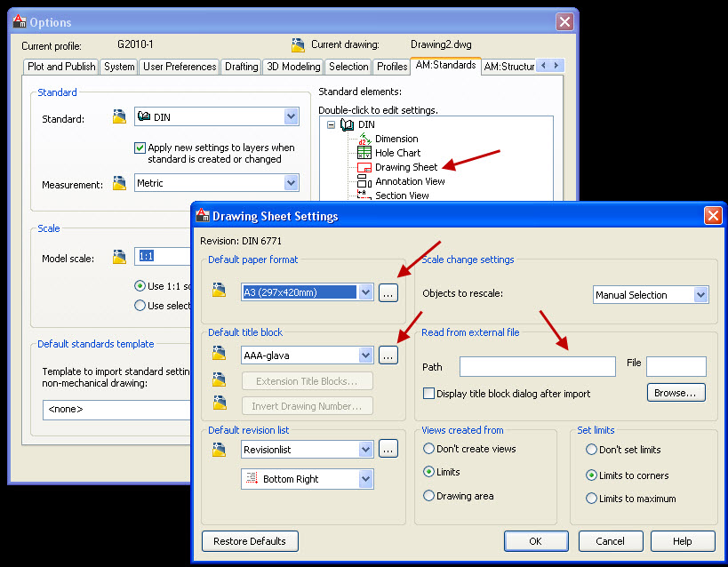Screen dimensions: 728x567
Task: Click the Restore Defaults button
Action: coord(250,541)
